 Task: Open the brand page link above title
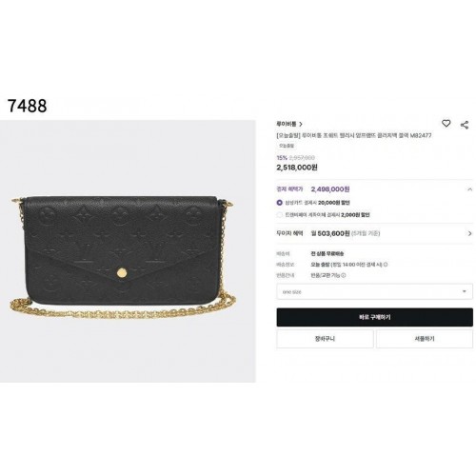click(287, 124)
